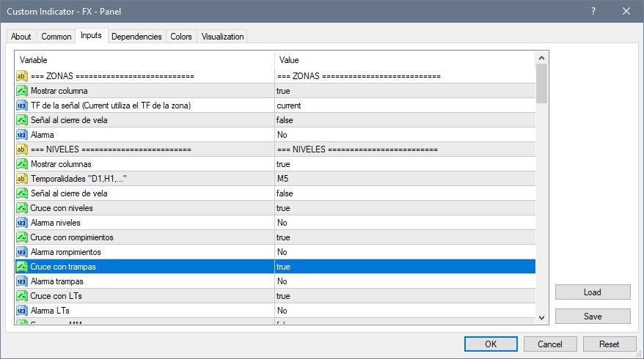Click the help question mark in title bar
This screenshot has height=359, width=644.
593,11
